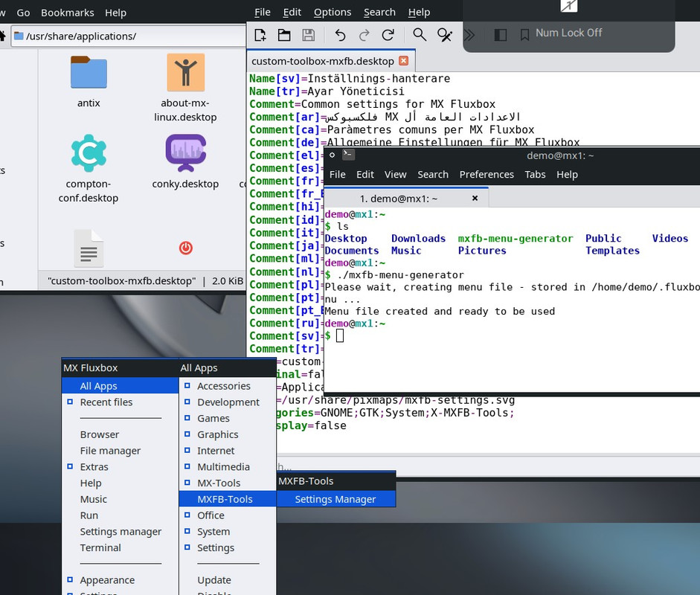The width and height of the screenshot is (700, 595).
Task: Click the /usr/share/applications/ path field
Action: click(129, 36)
